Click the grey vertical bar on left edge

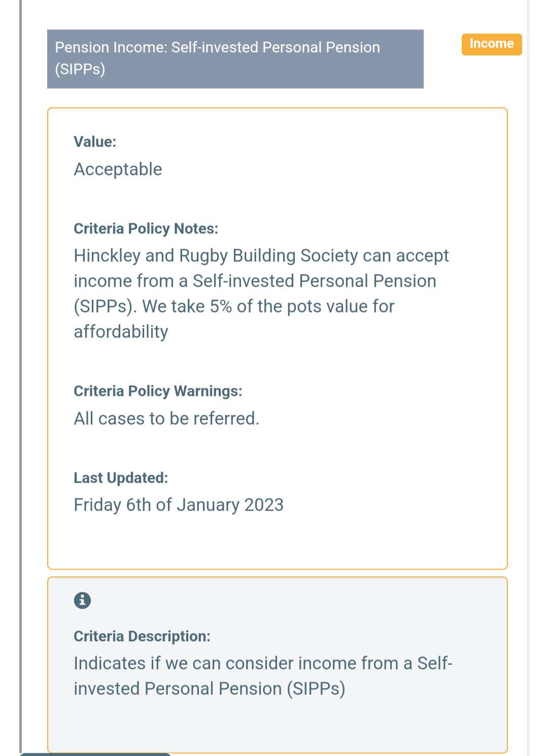coord(21,376)
